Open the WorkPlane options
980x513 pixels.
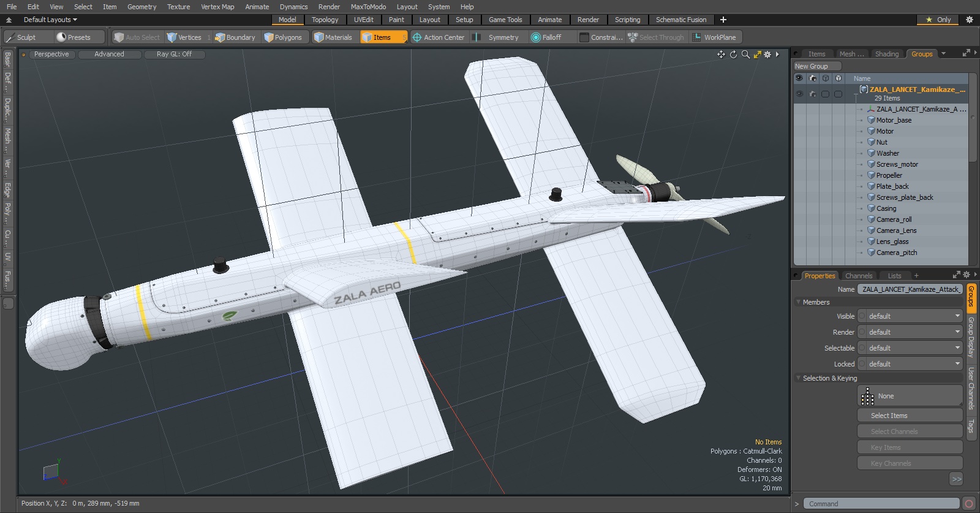(715, 37)
